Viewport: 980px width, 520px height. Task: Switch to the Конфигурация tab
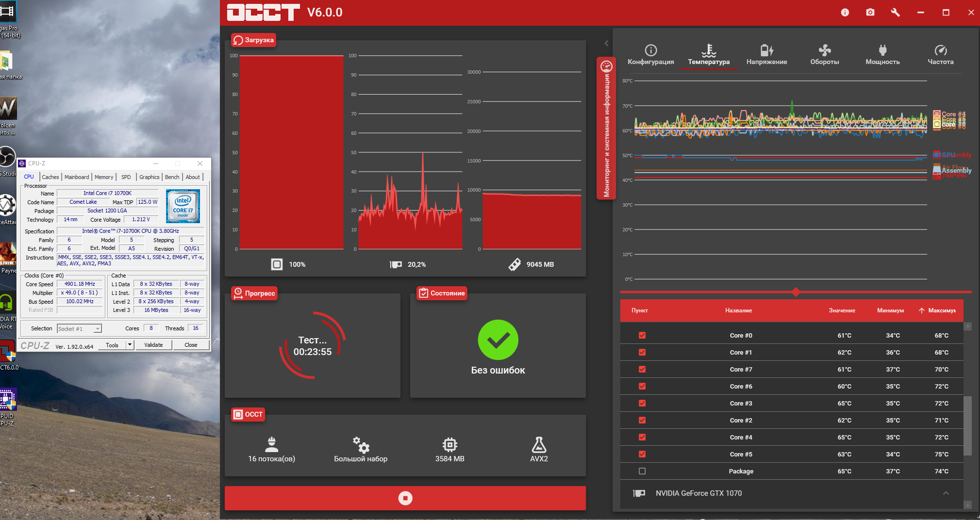(650, 55)
